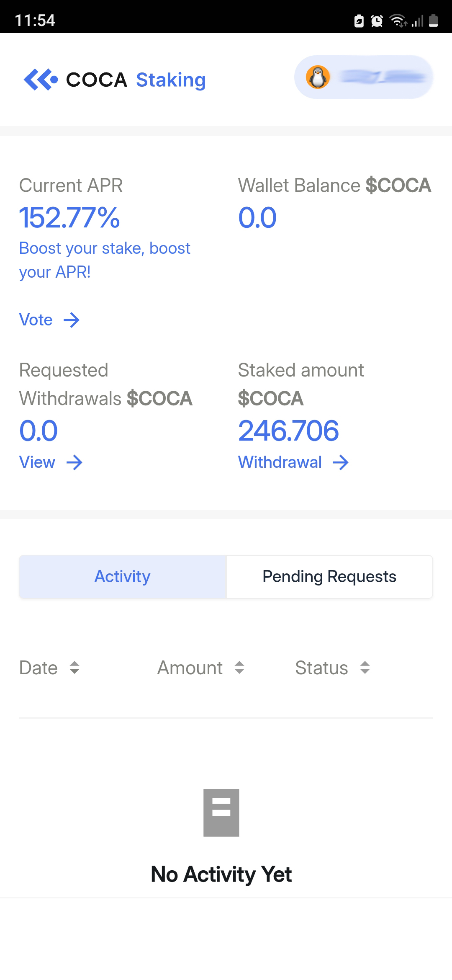Open the Pending Requests tab
The image size is (452, 980).
(x=329, y=577)
